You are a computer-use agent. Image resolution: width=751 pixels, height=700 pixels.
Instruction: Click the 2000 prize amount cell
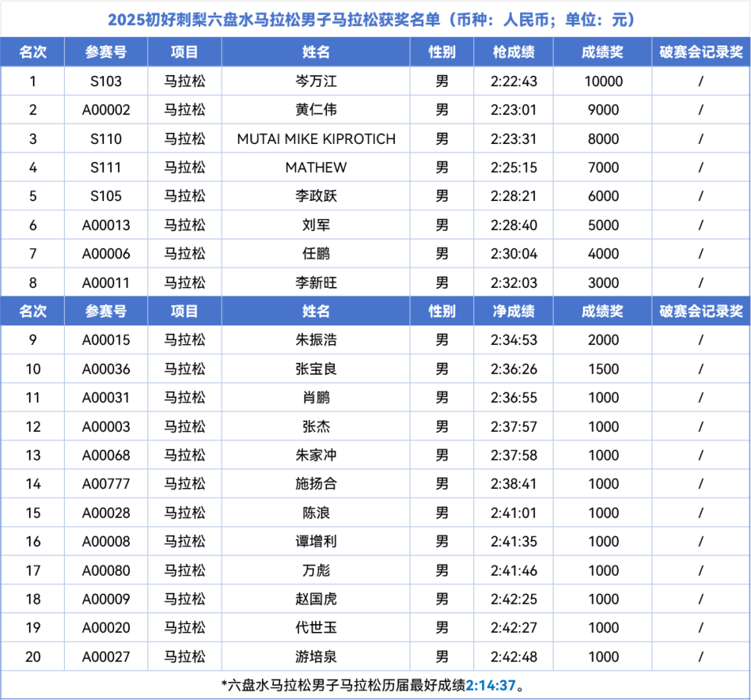(x=602, y=340)
